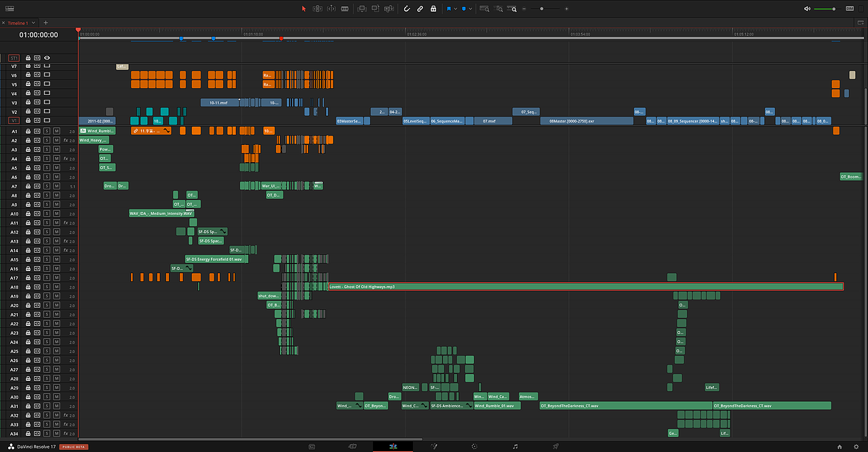Mute the A7 audio track
Screen dimensions: 868x452
pyautogui.click(x=57, y=186)
